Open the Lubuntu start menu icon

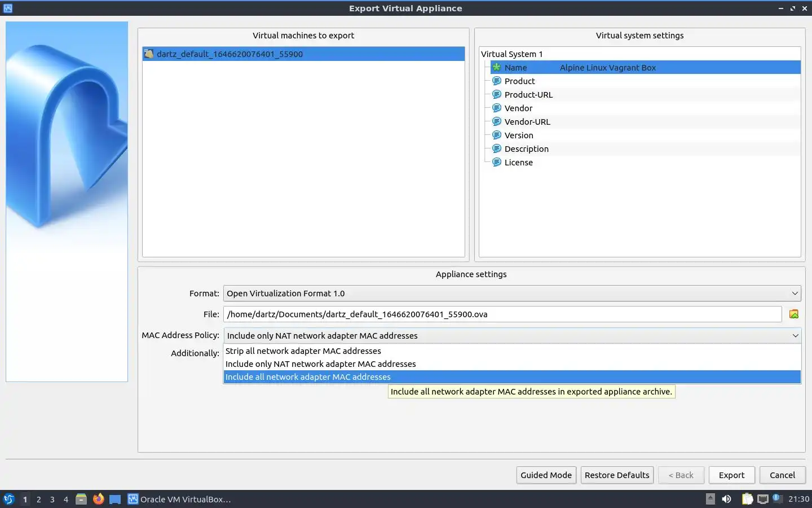(8, 499)
